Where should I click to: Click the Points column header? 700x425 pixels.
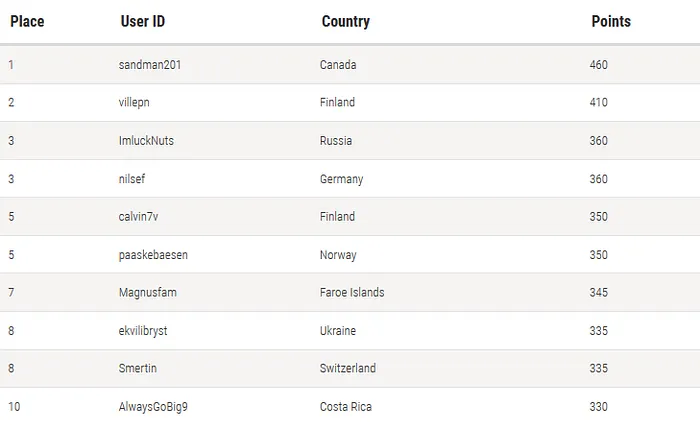(x=611, y=21)
